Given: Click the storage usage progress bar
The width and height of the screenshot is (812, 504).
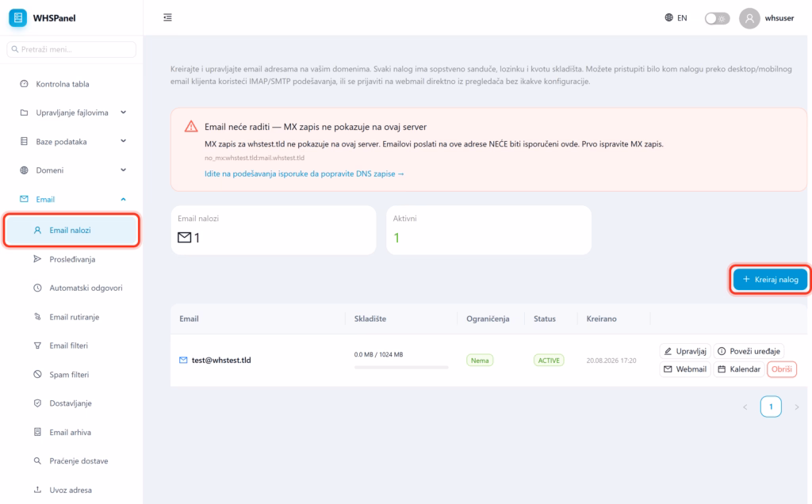Looking at the screenshot, I should (400, 368).
